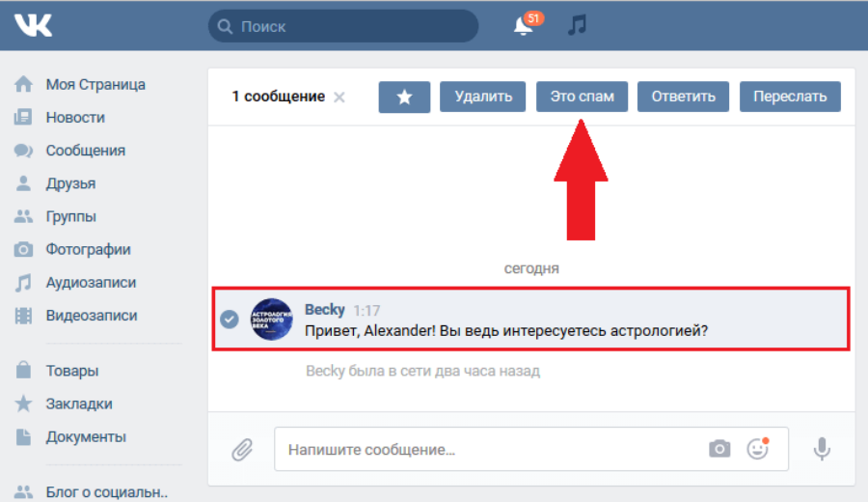Click the note icon beside Аудиозаписи

click(23, 283)
